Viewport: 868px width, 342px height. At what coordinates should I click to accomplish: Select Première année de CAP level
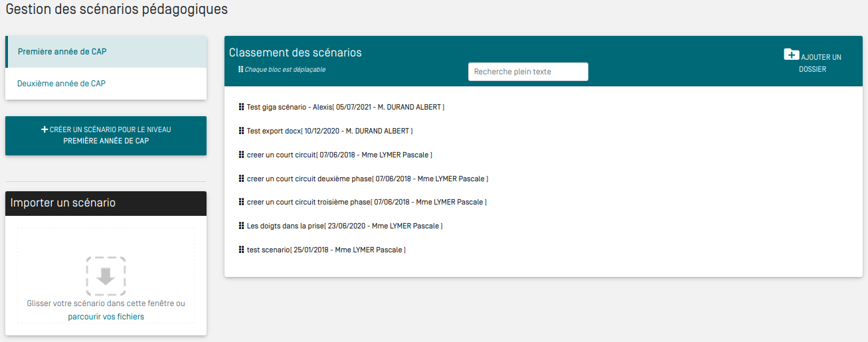(x=62, y=52)
